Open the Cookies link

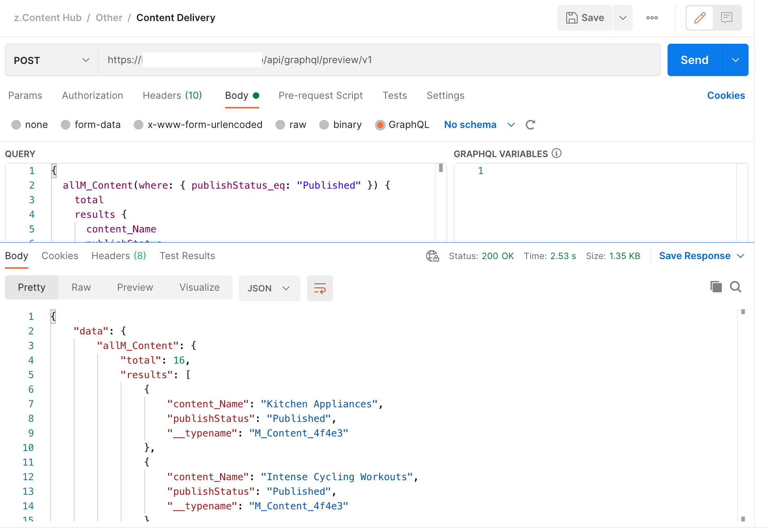tap(726, 96)
